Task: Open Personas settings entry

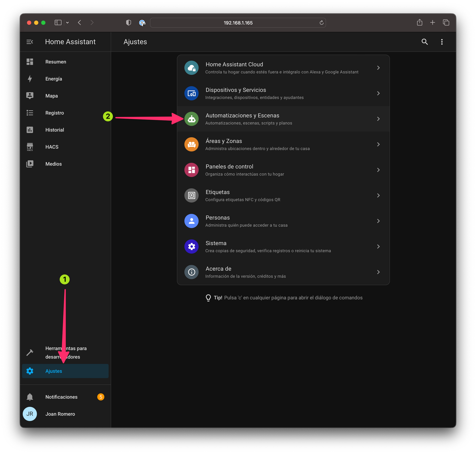Action: click(283, 221)
